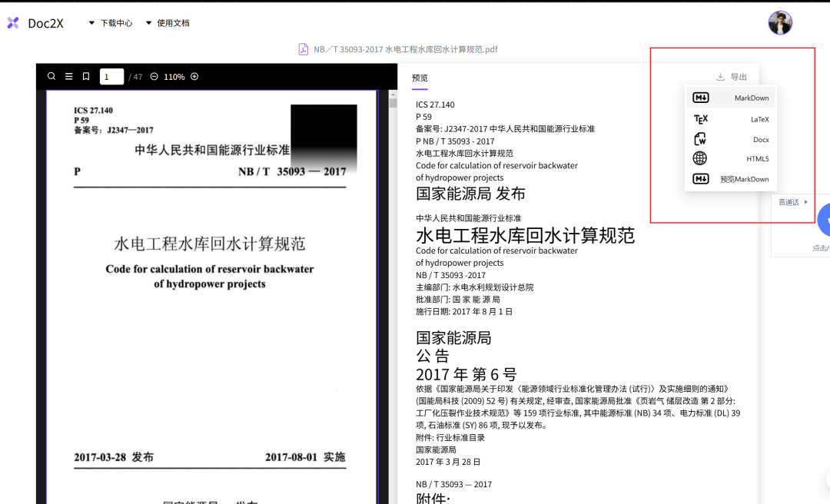This screenshot has width=830, height=504.
Task: Select the HTML5 globe export icon
Action: coord(700,158)
